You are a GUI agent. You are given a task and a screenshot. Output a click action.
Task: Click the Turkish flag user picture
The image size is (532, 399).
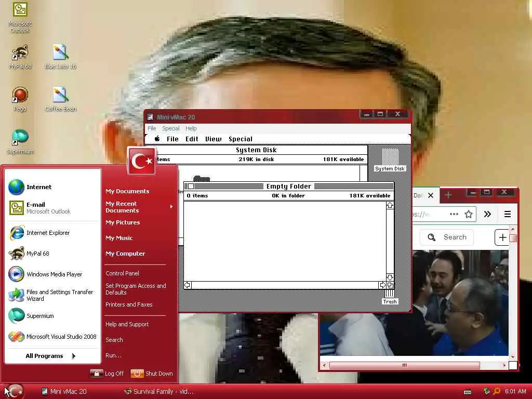tap(141, 161)
